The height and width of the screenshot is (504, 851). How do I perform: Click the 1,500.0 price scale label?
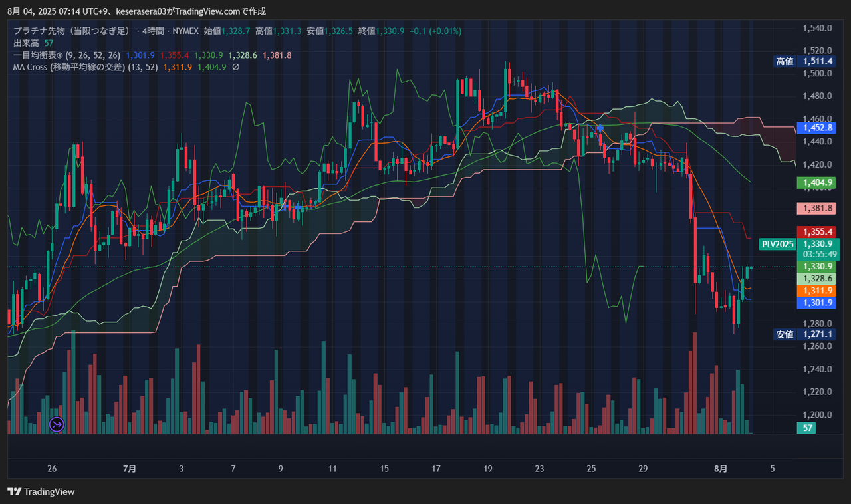click(817, 73)
